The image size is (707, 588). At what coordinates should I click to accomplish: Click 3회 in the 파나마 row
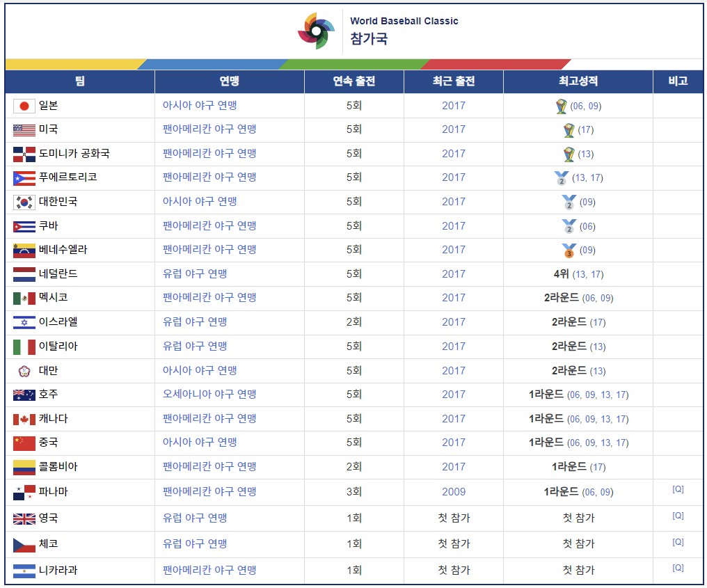point(354,492)
